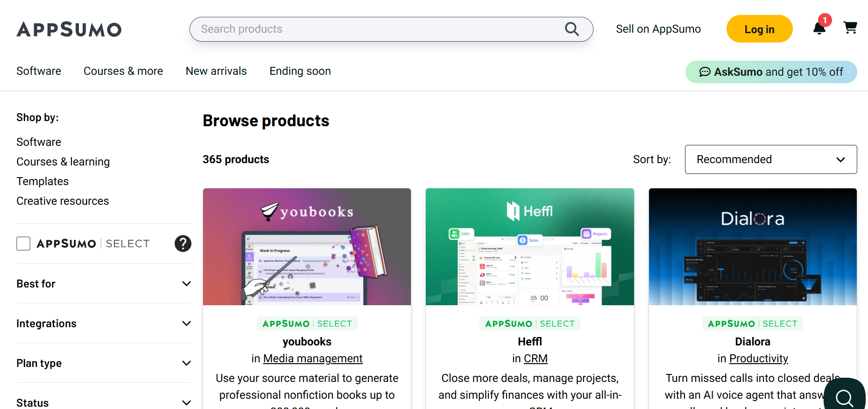This screenshot has height=409, width=868.
Task: Focus the Search products field
Action: click(378, 29)
